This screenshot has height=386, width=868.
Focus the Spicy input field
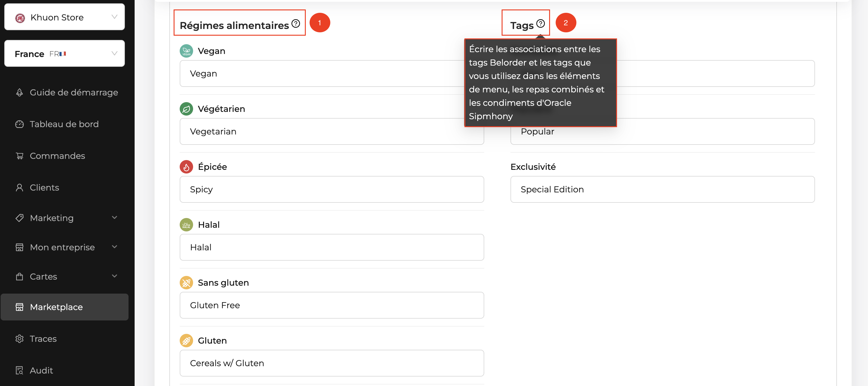click(x=332, y=190)
